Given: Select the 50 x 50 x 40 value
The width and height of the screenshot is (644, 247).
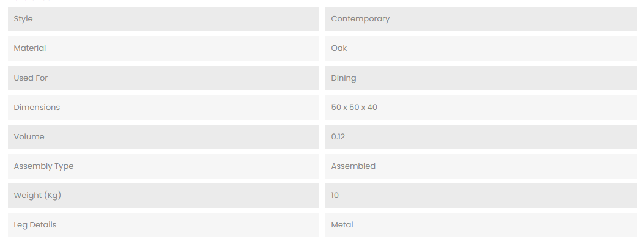Looking at the screenshot, I should point(354,108).
